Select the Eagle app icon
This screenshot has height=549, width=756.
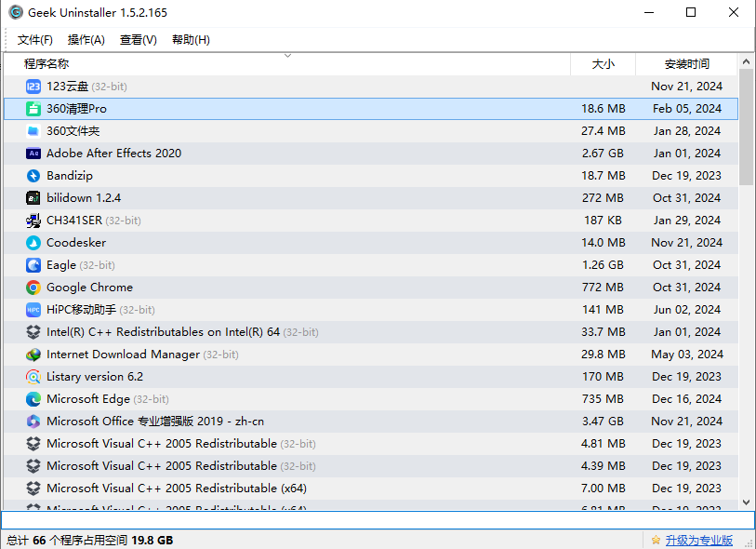(33, 265)
